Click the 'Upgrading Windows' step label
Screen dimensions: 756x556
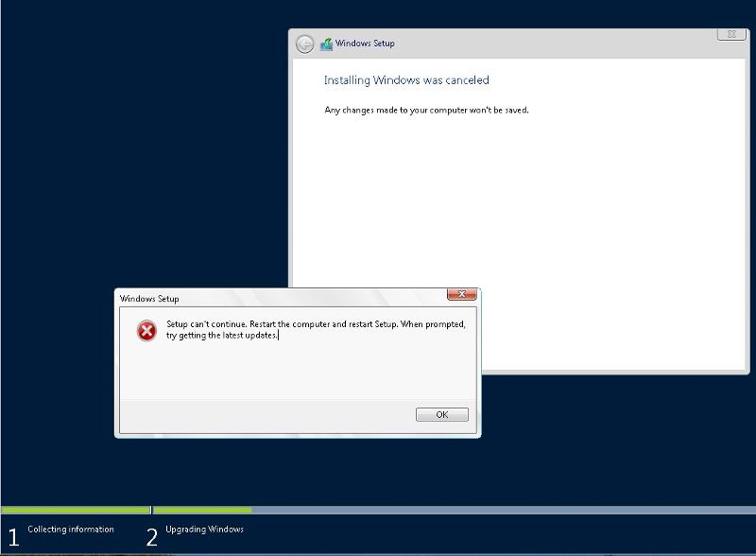click(204, 529)
